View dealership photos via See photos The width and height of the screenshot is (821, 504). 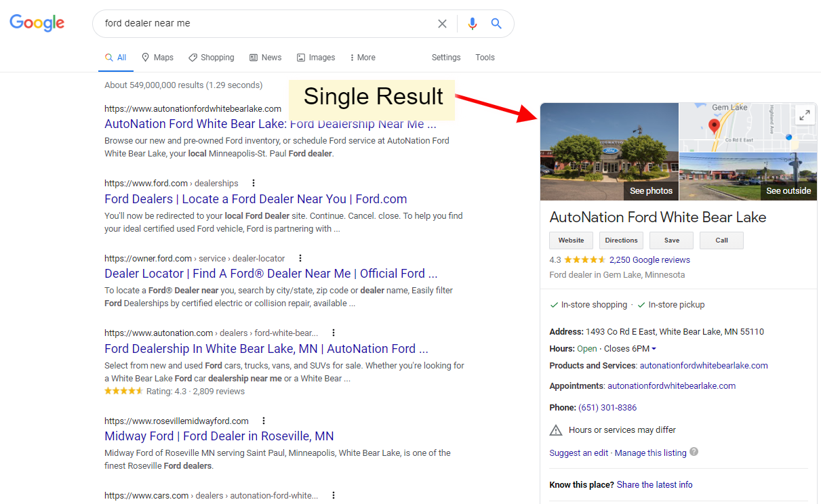click(651, 191)
